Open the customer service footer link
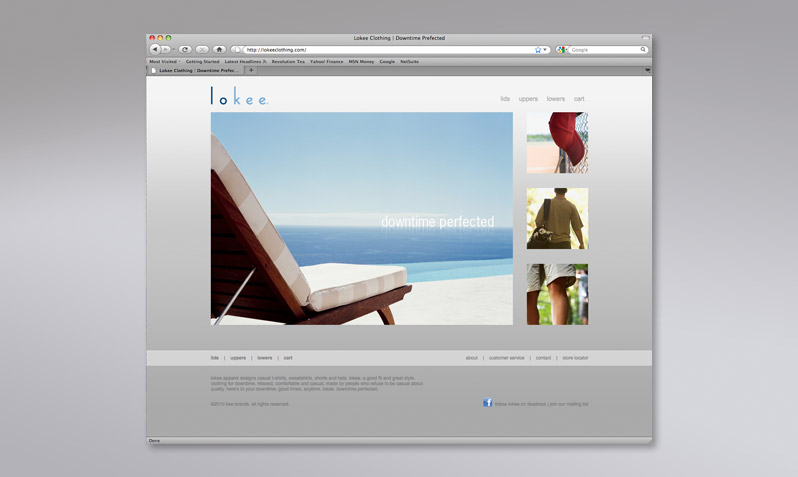Viewport: 798px width, 477px height. tap(507, 357)
